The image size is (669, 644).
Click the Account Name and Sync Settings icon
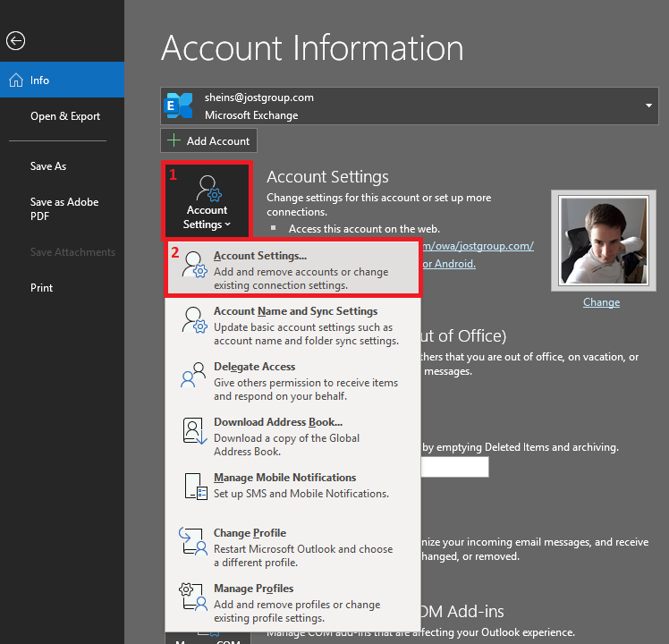click(x=195, y=319)
